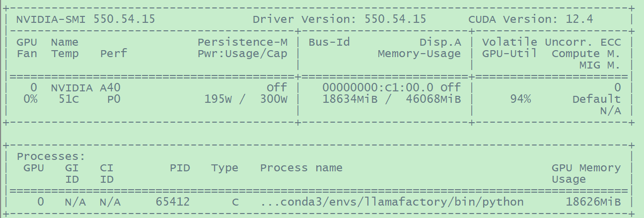The width and height of the screenshot is (644, 218).
Task: Click the Bus-Id column header
Action: (x=329, y=42)
